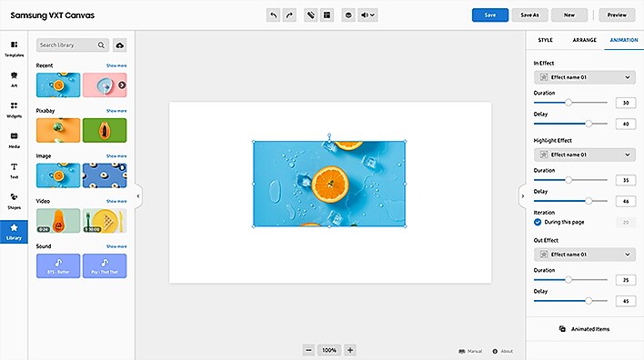Zoom out with the minus button

point(309,350)
